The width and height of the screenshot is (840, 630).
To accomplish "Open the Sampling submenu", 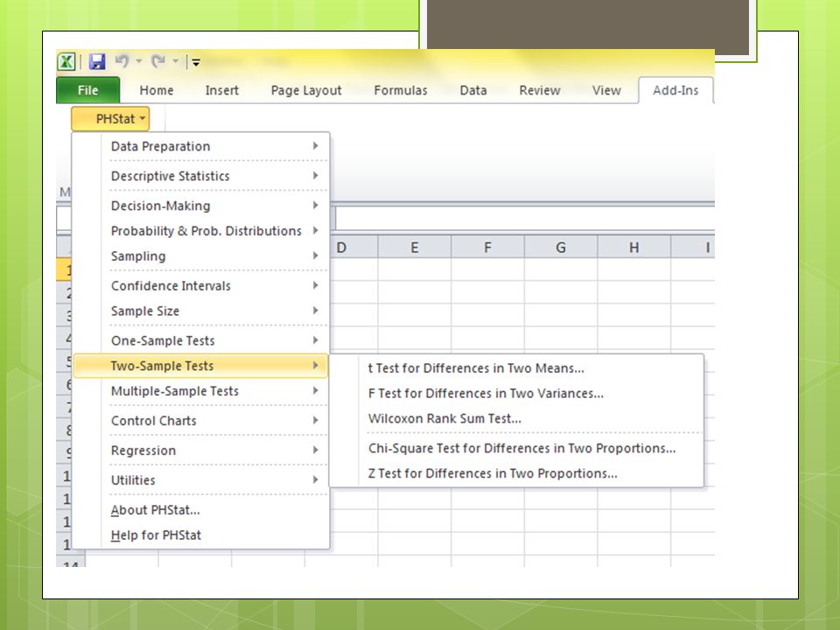I will click(x=201, y=256).
